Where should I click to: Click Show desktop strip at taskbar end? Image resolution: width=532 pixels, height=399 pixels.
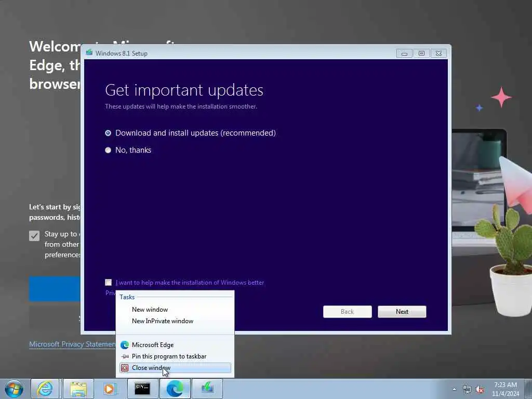coord(528,389)
